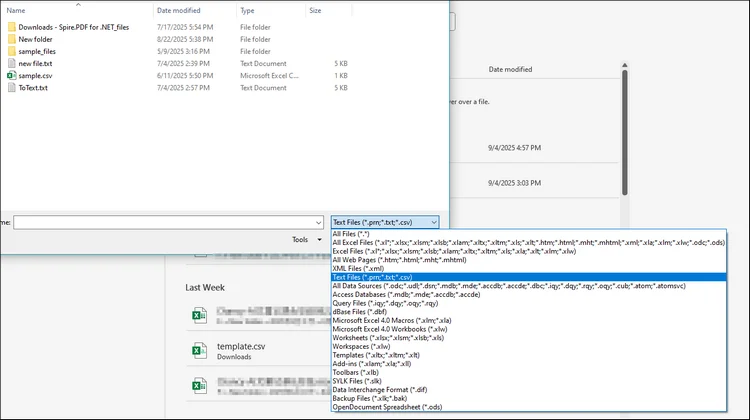Click the ToText.txt file name

[x=33, y=88]
